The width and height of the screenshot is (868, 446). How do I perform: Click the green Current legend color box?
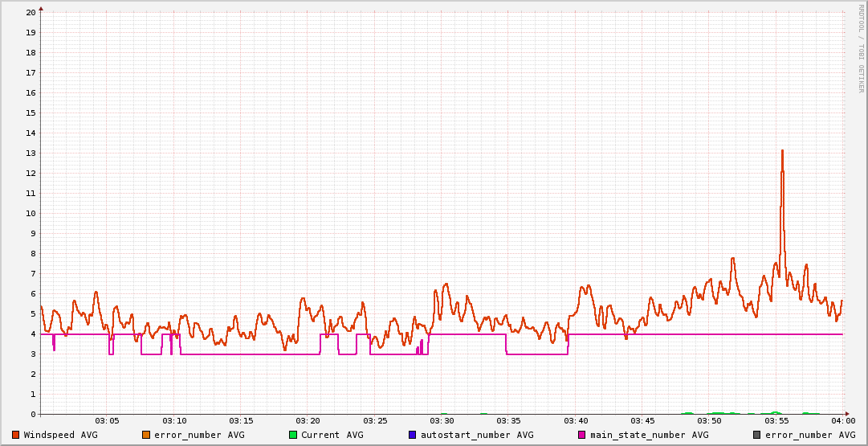(293, 435)
